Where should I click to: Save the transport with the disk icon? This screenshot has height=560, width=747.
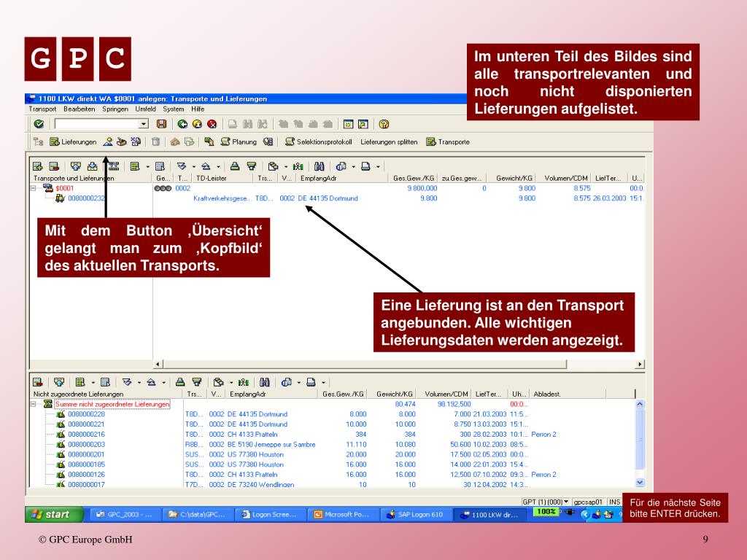pos(161,124)
